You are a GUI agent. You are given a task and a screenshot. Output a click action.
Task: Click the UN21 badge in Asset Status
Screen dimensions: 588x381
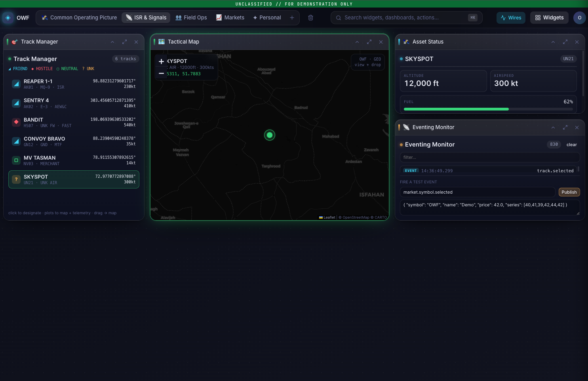click(568, 59)
